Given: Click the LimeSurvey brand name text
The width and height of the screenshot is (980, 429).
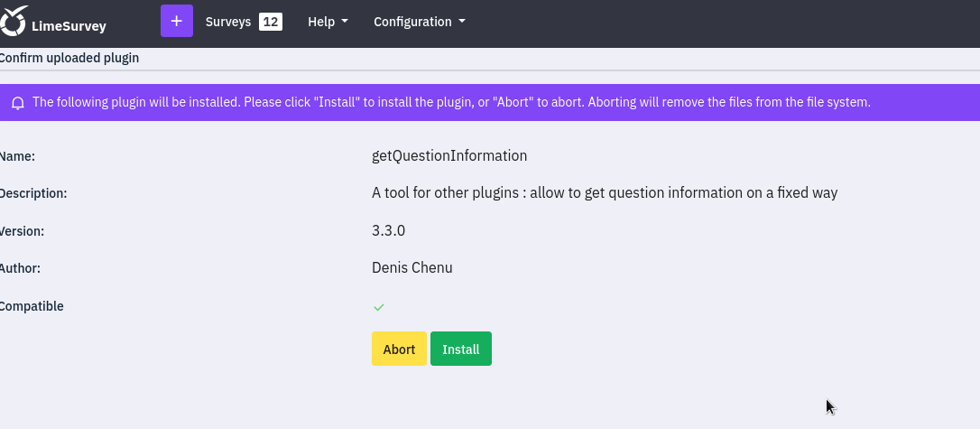Looking at the screenshot, I should point(69,26).
